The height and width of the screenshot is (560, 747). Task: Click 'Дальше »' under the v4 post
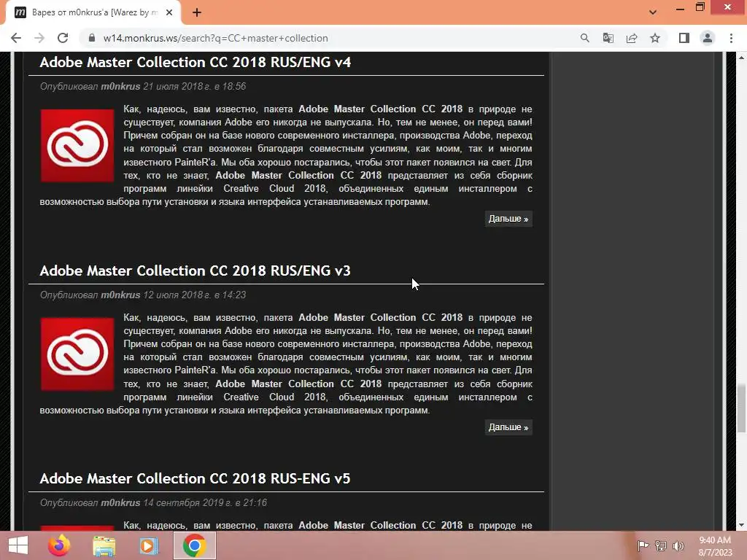pos(508,219)
